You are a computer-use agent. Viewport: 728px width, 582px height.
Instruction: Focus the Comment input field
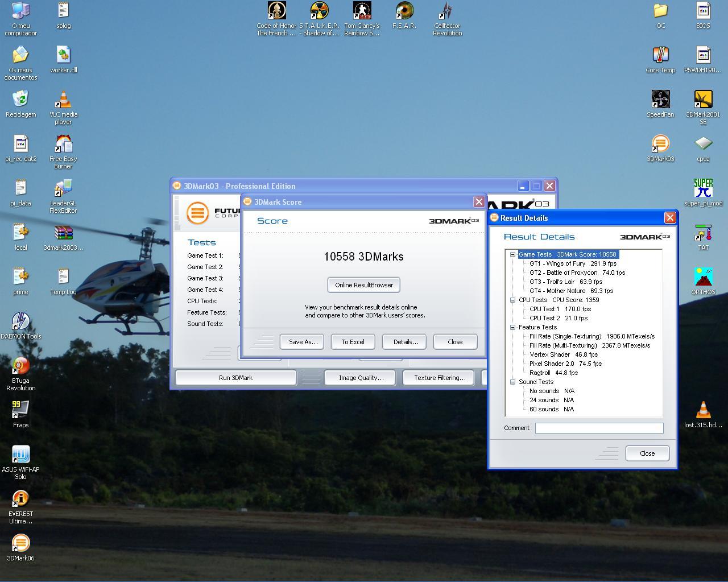pos(599,428)
